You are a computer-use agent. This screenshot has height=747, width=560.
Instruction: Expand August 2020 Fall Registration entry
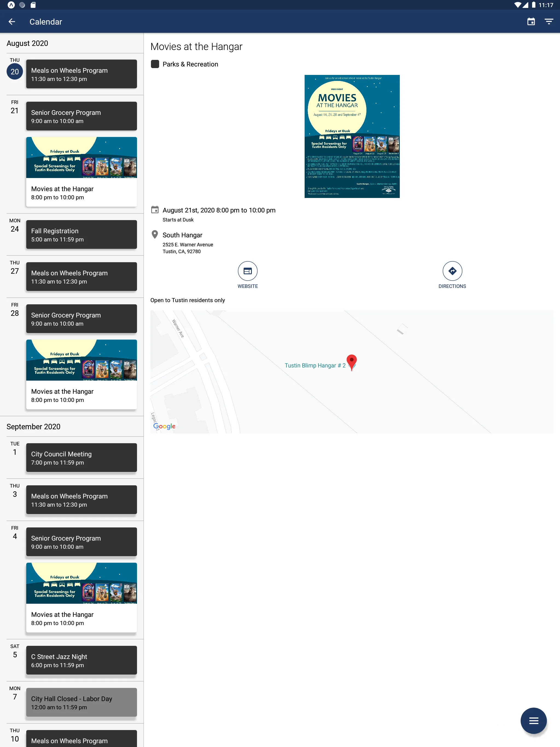point(81,234)
